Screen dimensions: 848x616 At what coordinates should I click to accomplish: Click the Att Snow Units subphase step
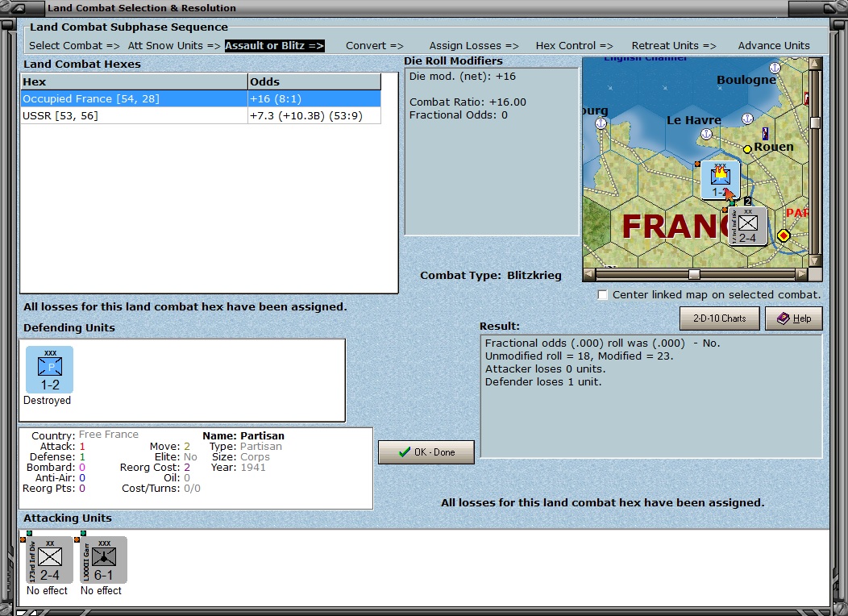tap(174, 45)
